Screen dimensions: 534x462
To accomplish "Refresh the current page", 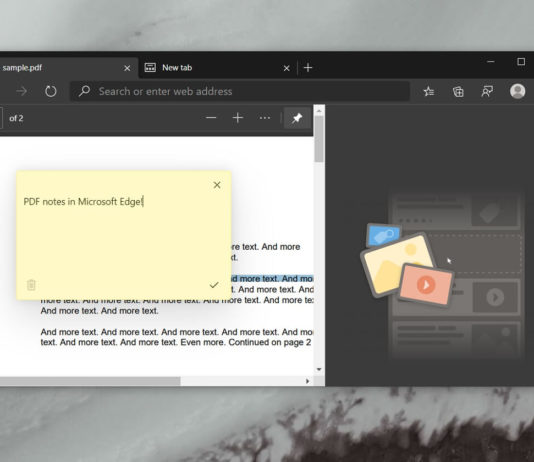I will [51, 91].
